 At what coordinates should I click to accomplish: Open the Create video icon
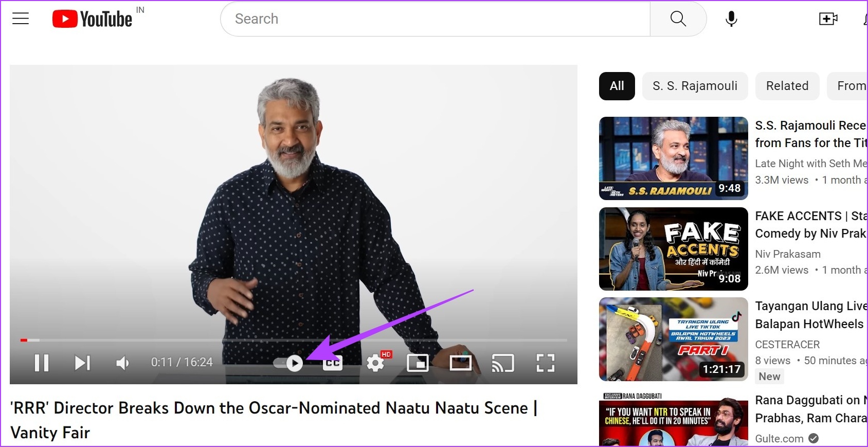tap(828, 19)
